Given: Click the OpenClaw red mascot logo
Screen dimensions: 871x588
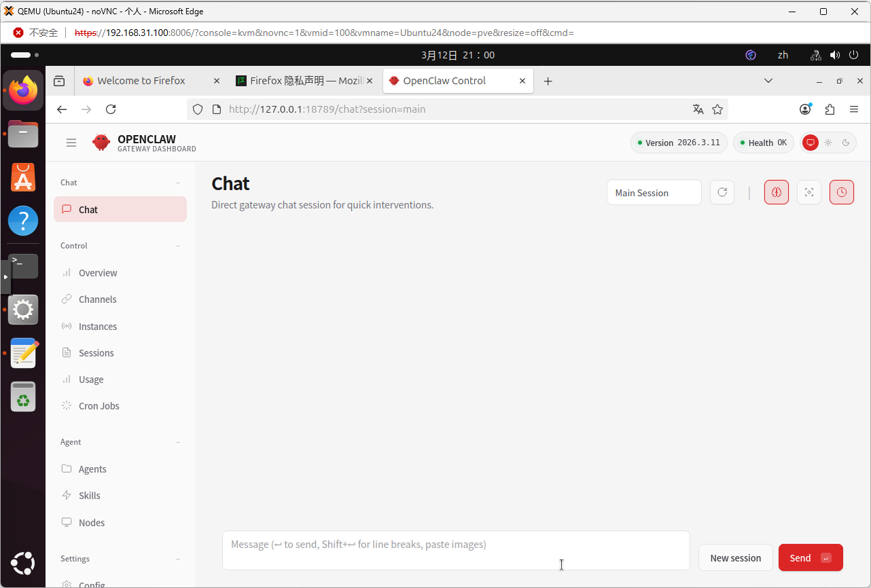Looking at the screenshot, I should tap(101, 143).
